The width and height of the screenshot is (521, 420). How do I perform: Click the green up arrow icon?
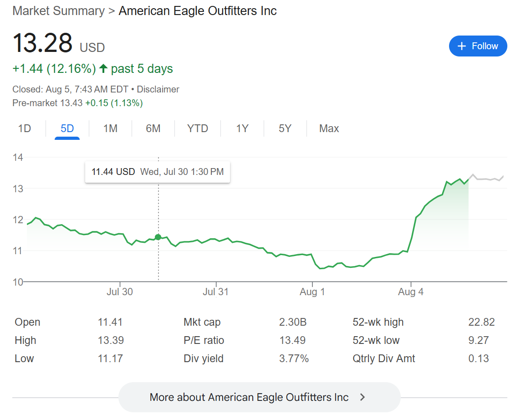click(103, 68)
